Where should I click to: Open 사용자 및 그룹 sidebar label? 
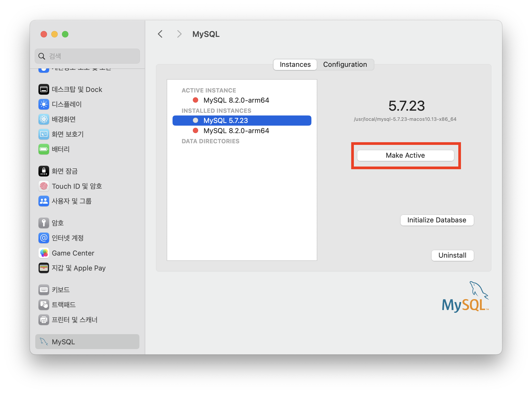tap(72, 201)
